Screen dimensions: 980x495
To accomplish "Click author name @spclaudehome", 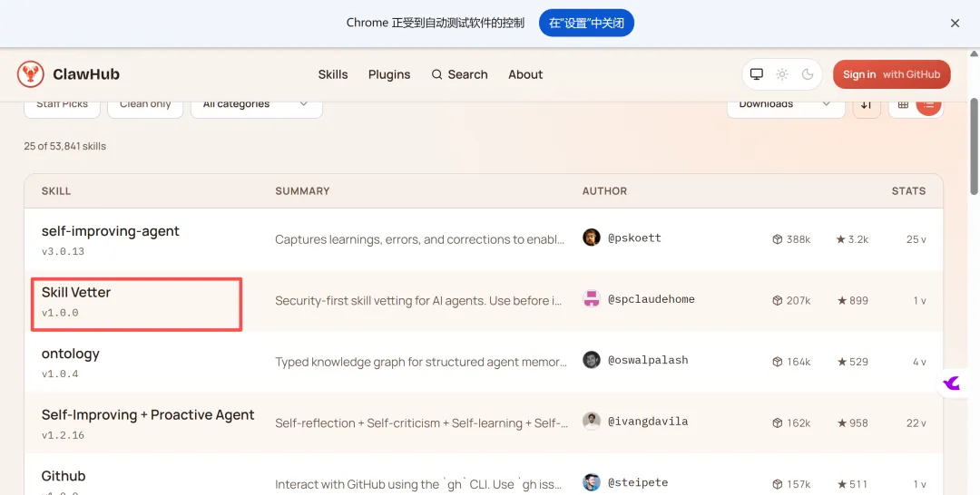I will pyautogui.click(x=652, y=299).
